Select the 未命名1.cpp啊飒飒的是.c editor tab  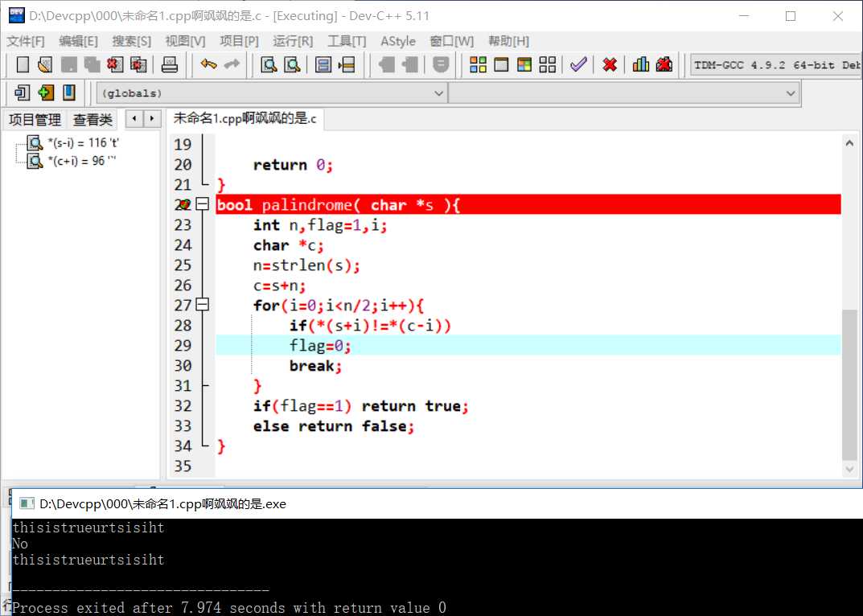pos(245,118)
